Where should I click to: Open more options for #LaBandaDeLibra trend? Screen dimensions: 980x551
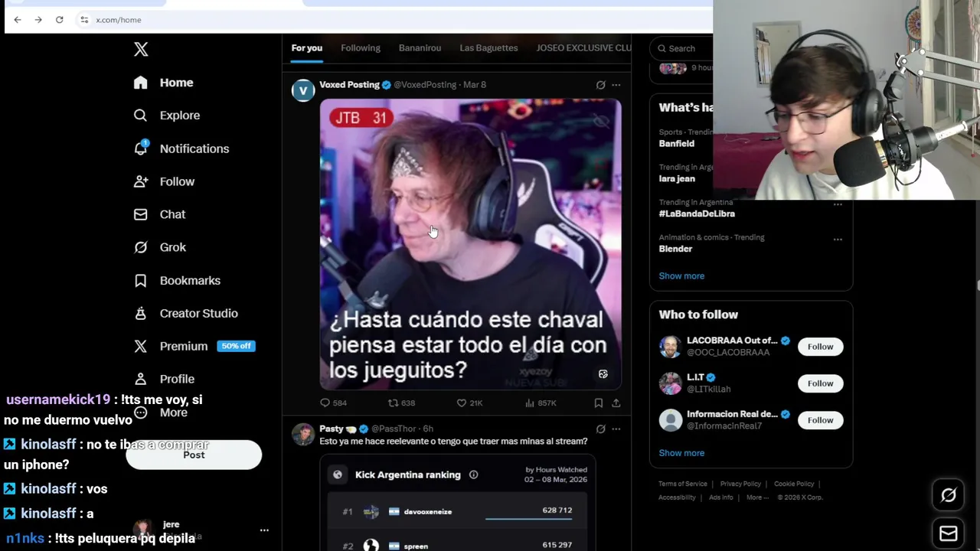[838, 204]
